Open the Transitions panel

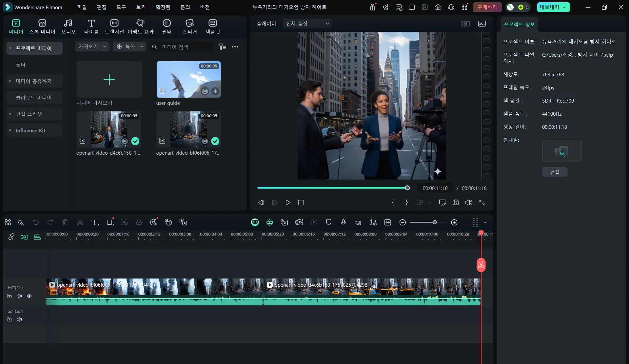click(114, 26)
